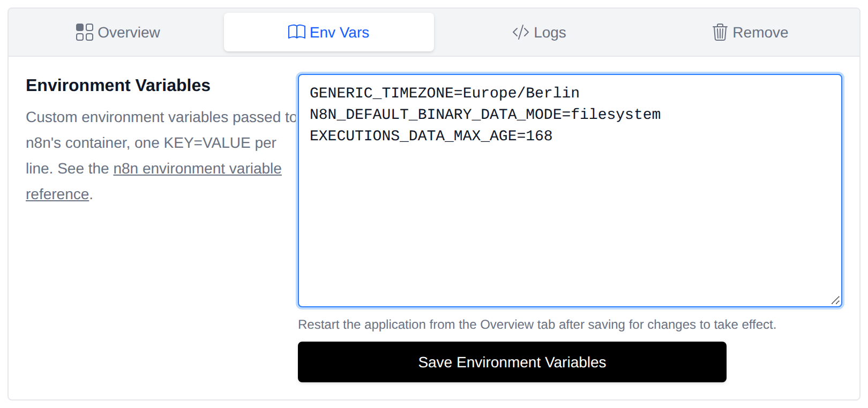Click the N8N_DEFAULT_BINARY_DATA_MODE=filesystem line
868x408 pixels.
[x=485, y=115]
